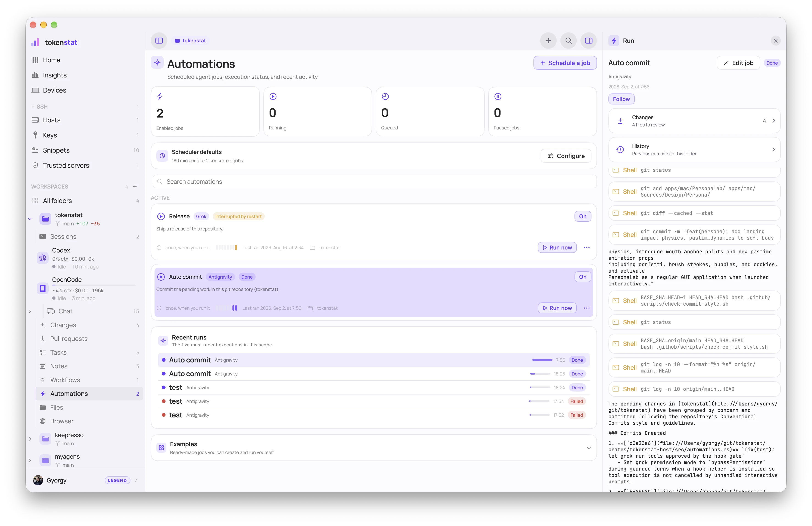Click the tokenstat logo icon
Viewport: 812px width, 526px height.
click(x=35, y=42)
